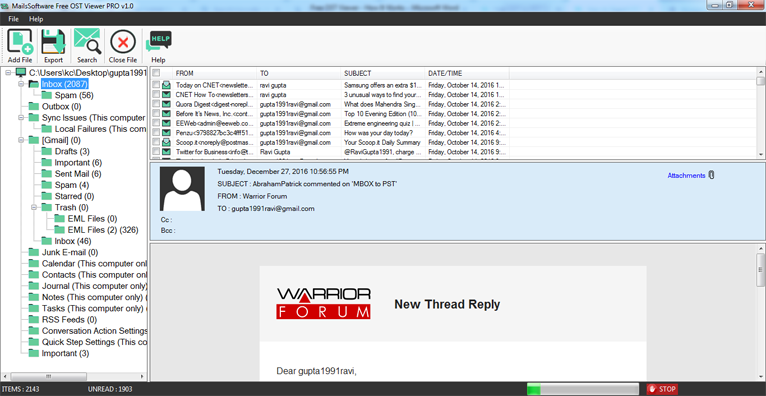The image size is (766, 396).
Task: Click the Add File toolbar icon
Action: pyautogui.click(x=20, y=42)
